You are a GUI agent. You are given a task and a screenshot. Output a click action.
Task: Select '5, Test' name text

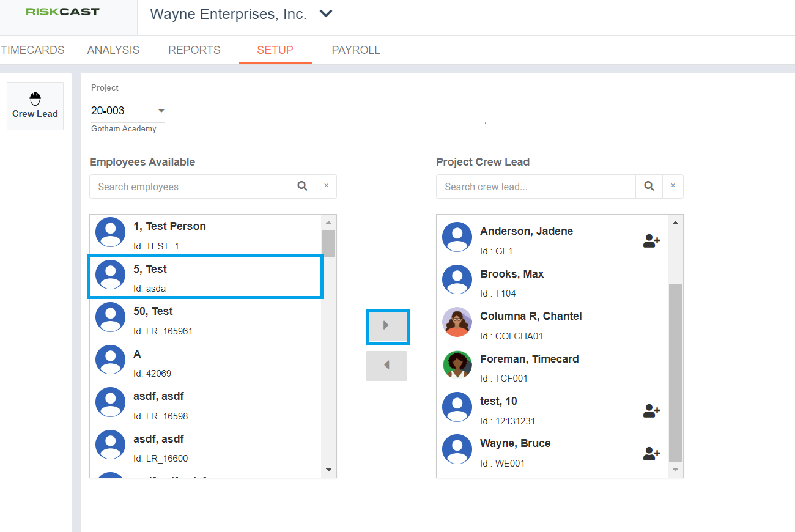click(x=150, y=269)
